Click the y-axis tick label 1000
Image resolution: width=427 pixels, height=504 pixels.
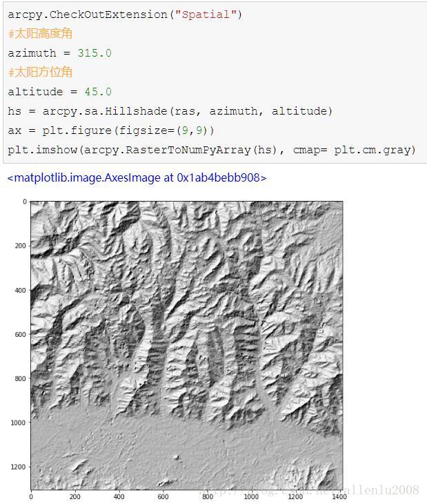(19, 423)
